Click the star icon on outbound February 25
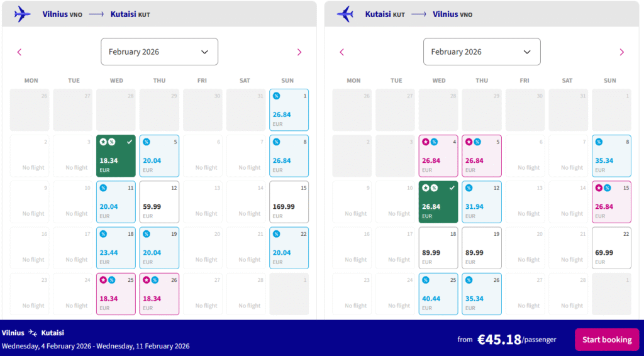The height and width of the screenshot is (356, 644). tap(103, 280)
